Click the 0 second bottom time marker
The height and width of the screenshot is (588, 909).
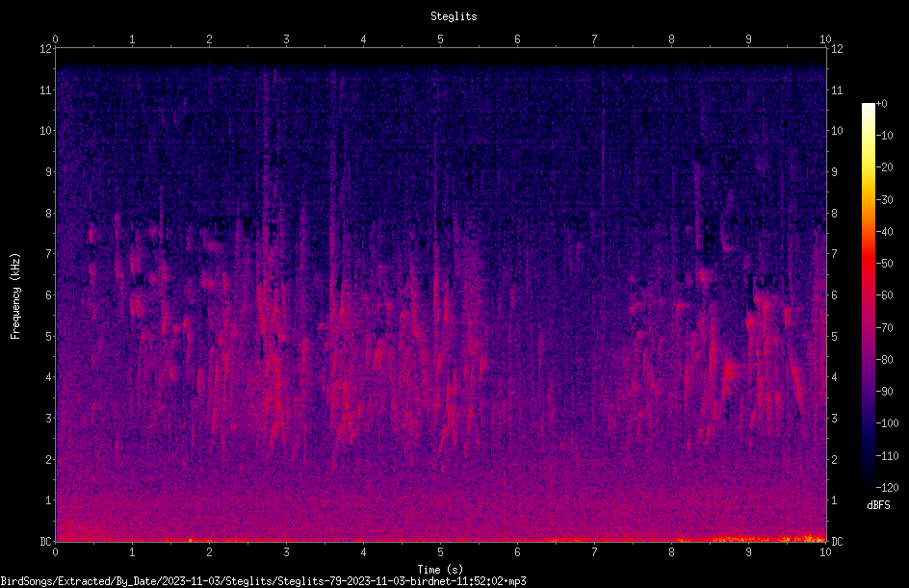tap(55, 552)
